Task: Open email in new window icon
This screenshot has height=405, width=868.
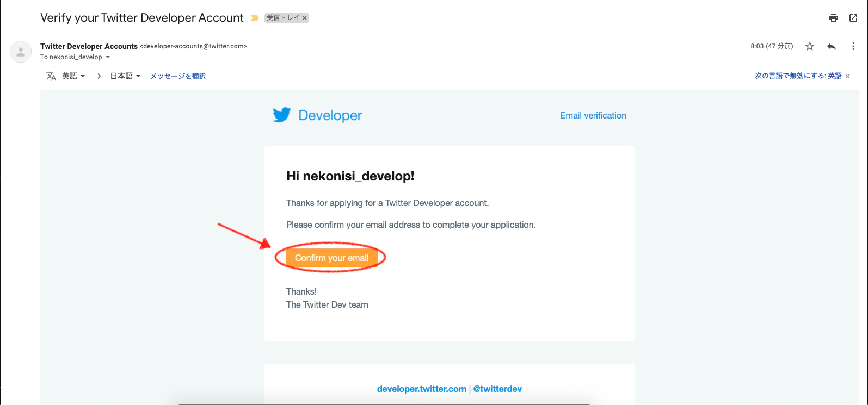Action: [853, 18]
